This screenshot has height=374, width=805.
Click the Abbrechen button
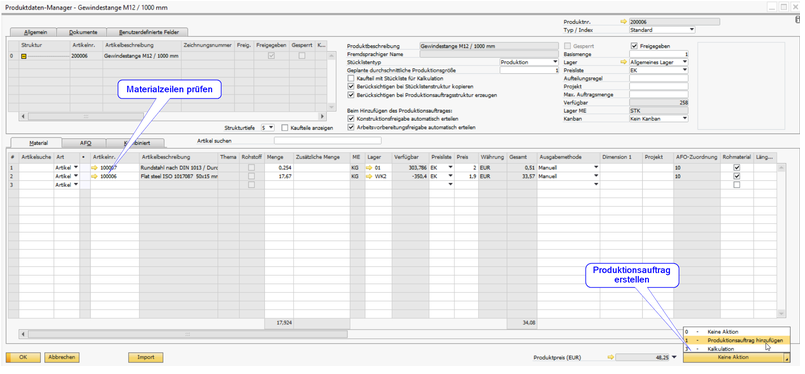[x=62, y=358]
